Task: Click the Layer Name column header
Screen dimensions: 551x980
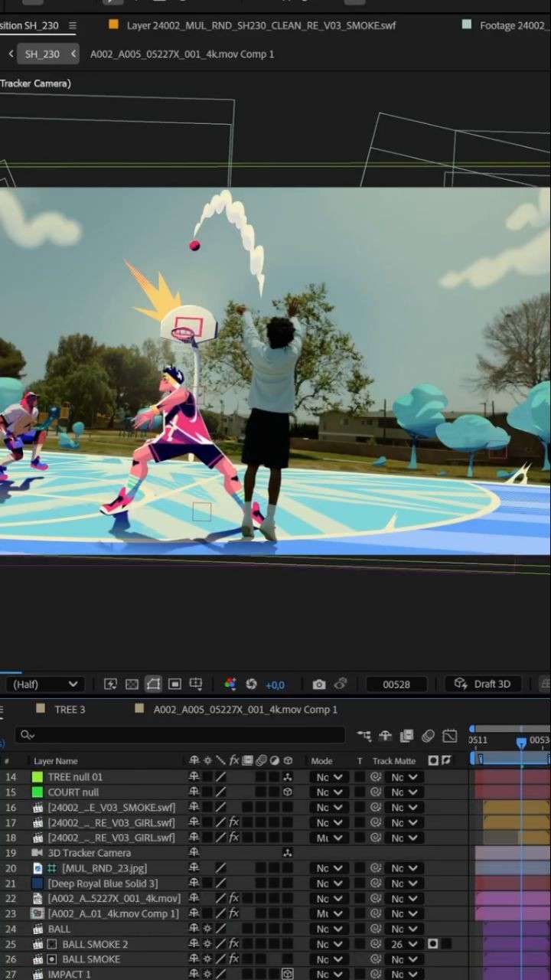Action: click(55, 761)
